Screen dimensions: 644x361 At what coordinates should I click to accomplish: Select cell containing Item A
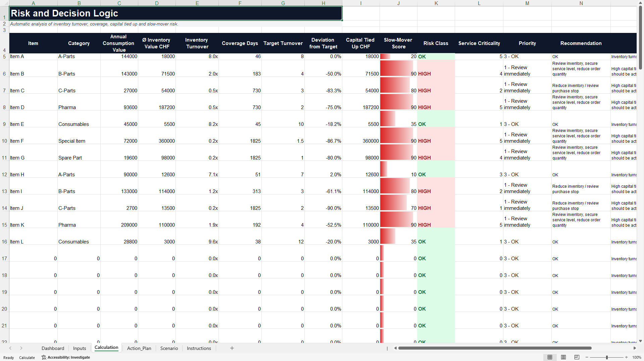[x=33, y=56]
